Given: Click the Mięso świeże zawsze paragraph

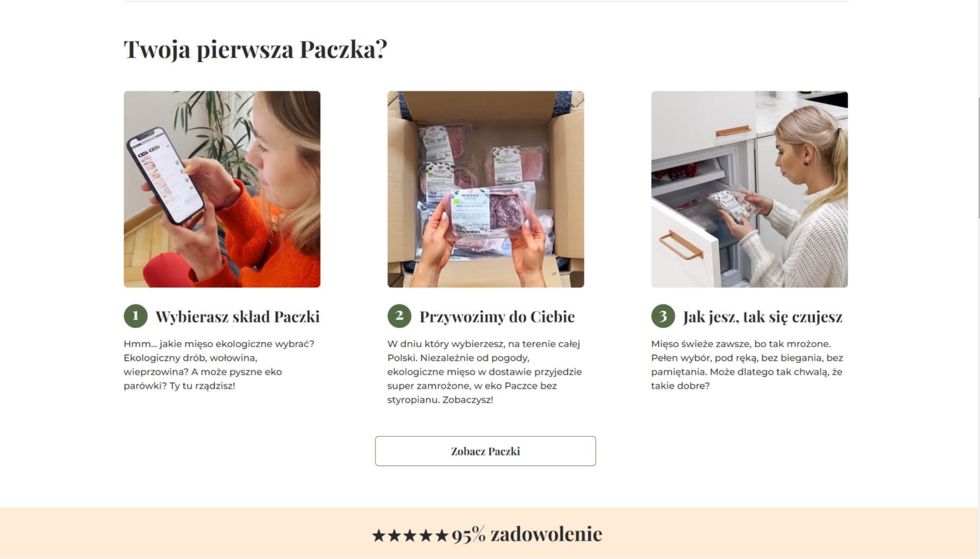Looking at the screenshot, I should point(747,364).
